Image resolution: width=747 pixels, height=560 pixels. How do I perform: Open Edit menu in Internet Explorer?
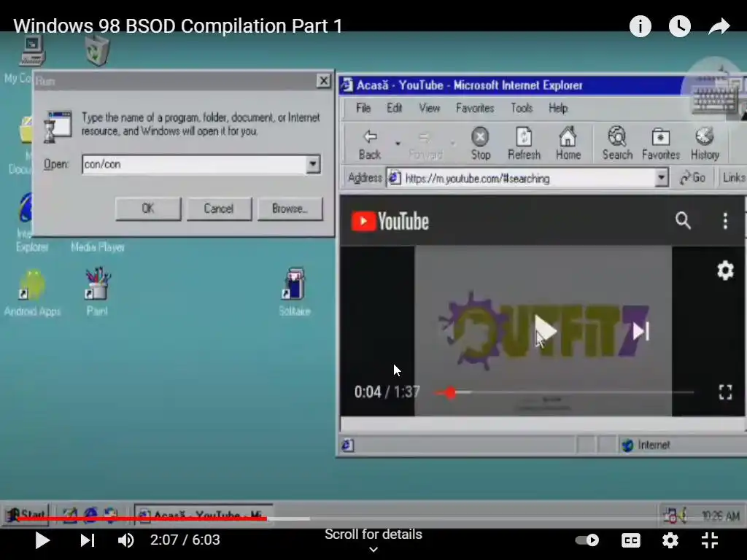pos(394,108)
